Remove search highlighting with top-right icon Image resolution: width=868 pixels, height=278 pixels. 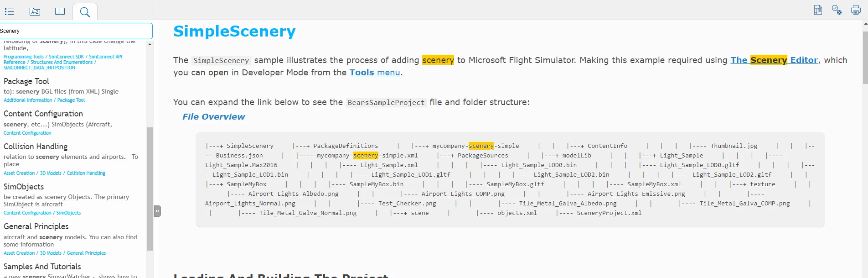837,10
